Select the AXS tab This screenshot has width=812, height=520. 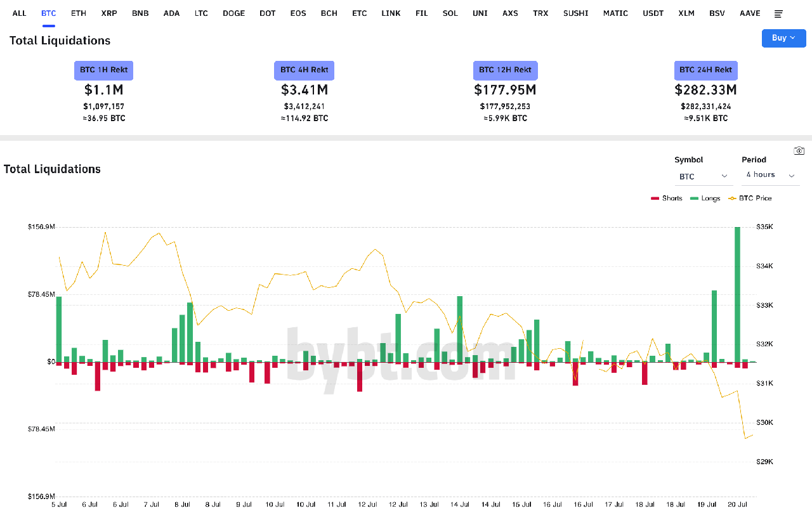[x=511, y=13]
